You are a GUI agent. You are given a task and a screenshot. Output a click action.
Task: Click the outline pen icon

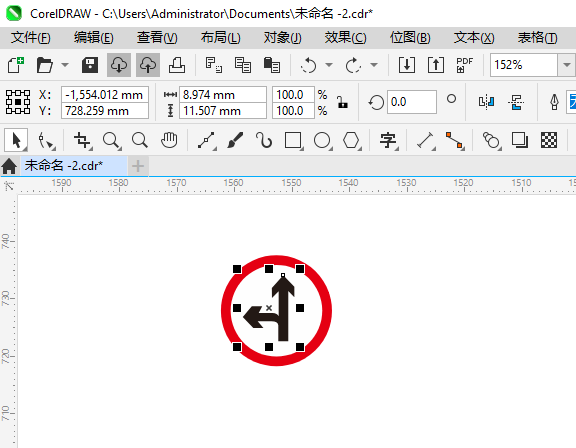[554, 102]
